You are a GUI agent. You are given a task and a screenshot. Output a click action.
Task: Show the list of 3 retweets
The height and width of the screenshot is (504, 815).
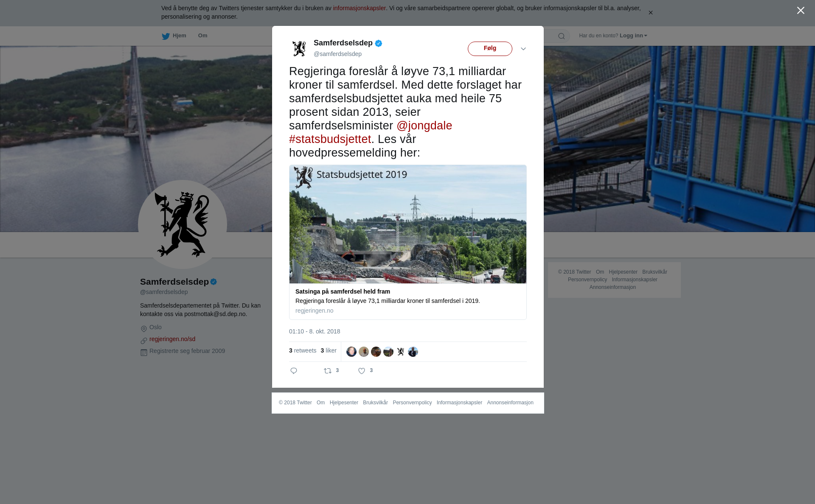pos(303,350)
